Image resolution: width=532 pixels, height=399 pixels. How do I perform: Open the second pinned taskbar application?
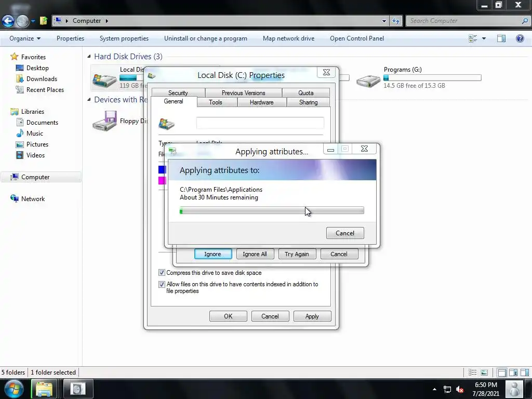(78, 389)
